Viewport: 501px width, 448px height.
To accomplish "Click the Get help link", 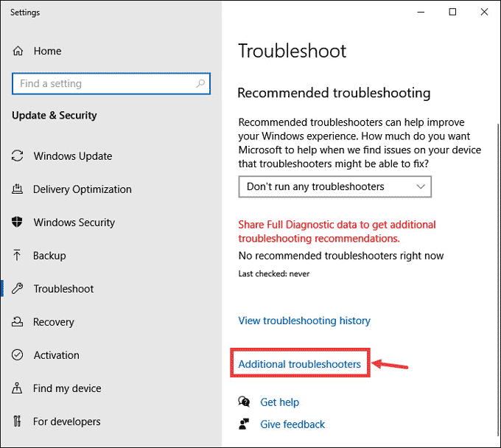I will click(279, 402).
